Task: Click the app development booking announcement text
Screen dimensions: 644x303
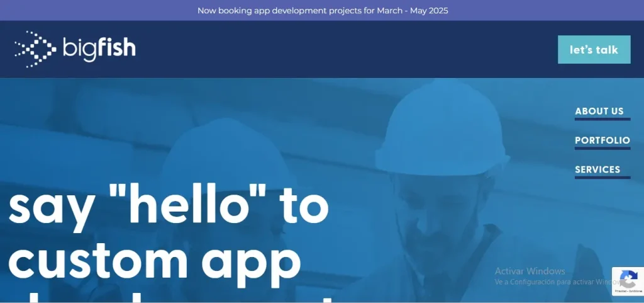Action: (x=323, y=10)
